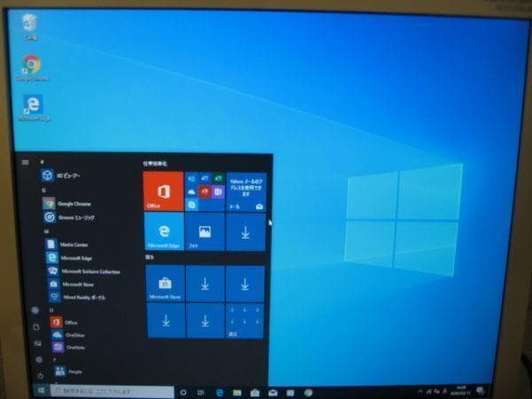Click the taskbar search box

point(112,392)
